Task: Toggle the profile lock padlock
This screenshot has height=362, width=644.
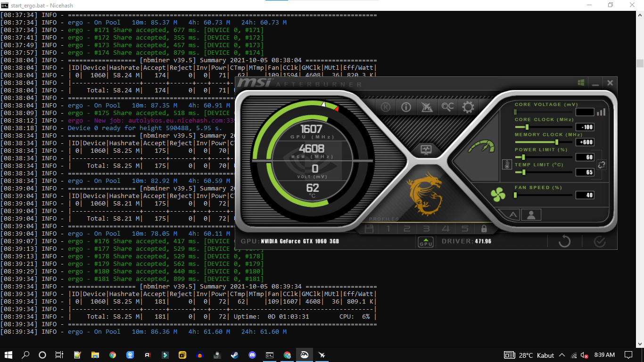Action: 484,229
